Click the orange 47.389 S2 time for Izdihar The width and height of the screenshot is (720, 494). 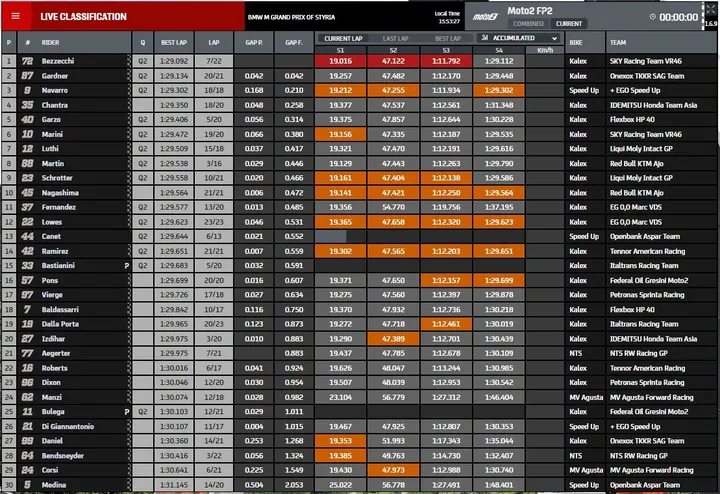[393, 339]
